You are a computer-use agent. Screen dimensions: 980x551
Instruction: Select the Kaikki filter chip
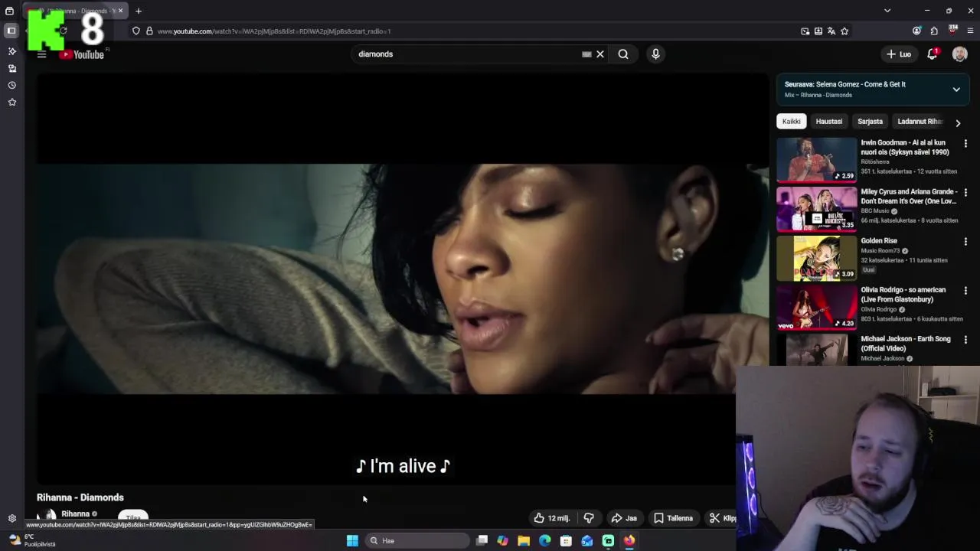792,122
